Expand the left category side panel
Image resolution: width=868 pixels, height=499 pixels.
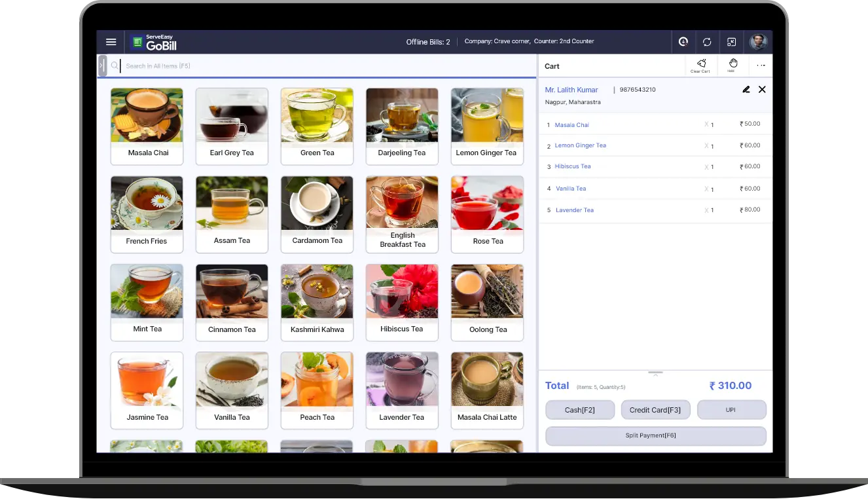[x=102, y=65]
